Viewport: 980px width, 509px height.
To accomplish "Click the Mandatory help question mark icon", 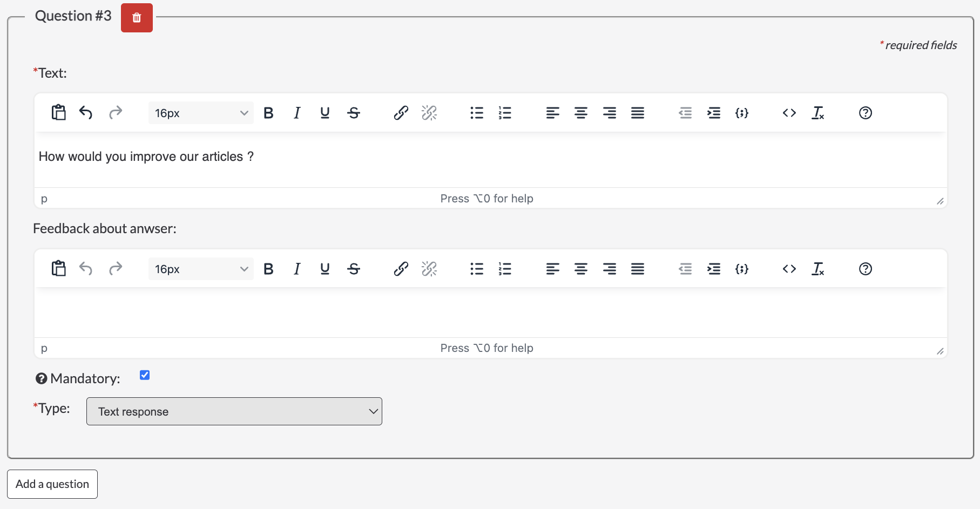I will pyautogui.click(x=42, y=379).
